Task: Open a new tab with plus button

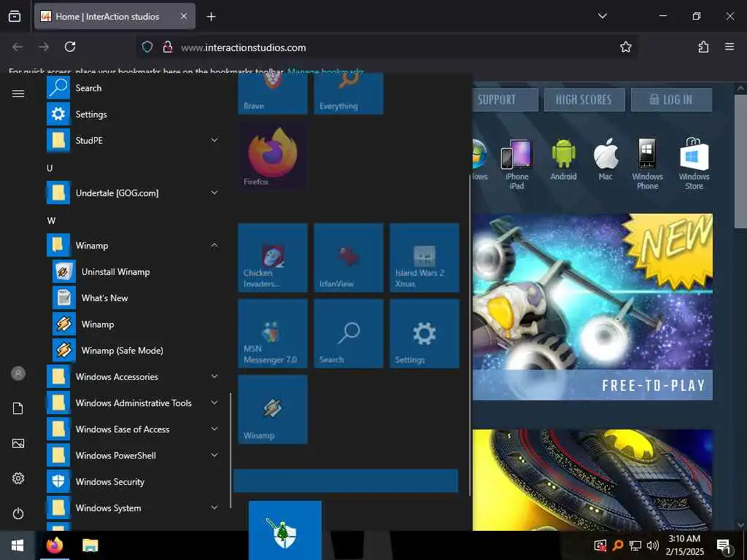Action: coord(211,17)
